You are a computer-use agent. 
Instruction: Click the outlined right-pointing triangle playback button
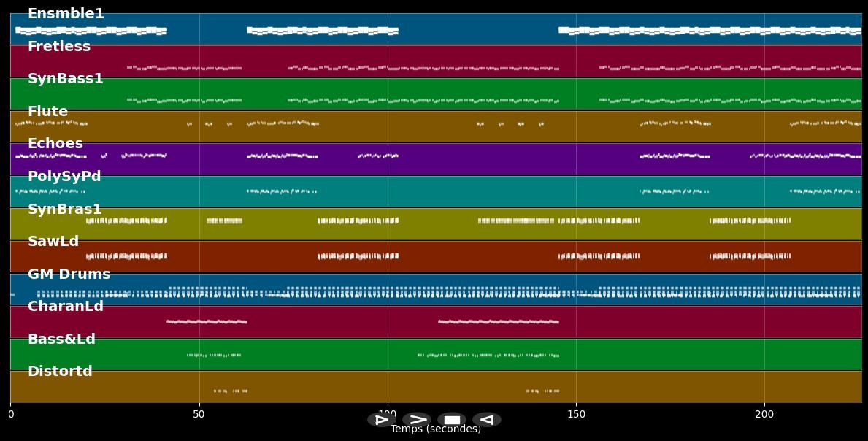[381, 420]
